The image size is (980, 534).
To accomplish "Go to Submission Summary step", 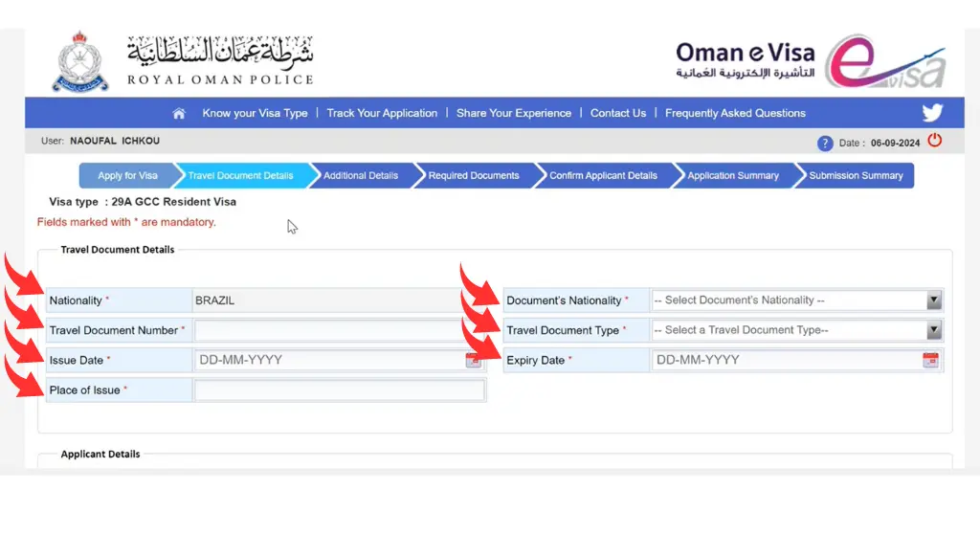I will tap(856, 176).
